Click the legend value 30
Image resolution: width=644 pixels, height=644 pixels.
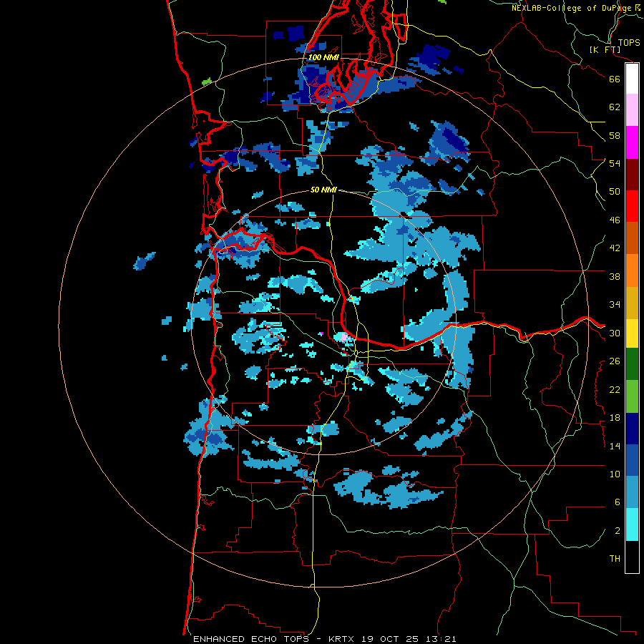tap(615, 333)
